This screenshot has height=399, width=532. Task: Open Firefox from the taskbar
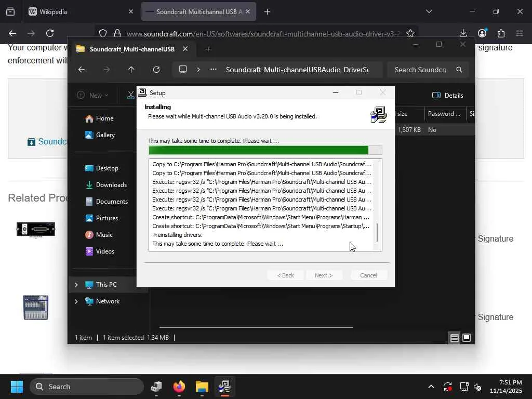point(179,387)
